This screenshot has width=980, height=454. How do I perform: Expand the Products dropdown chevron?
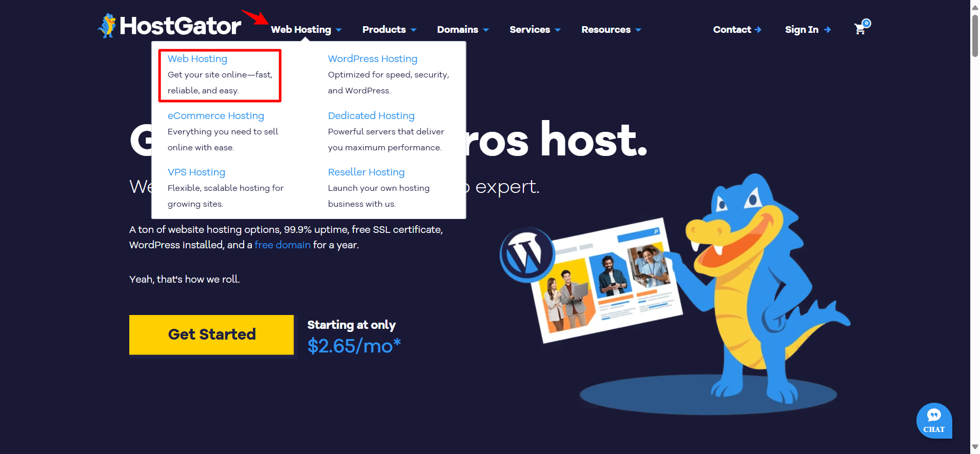tap(414, 30)
